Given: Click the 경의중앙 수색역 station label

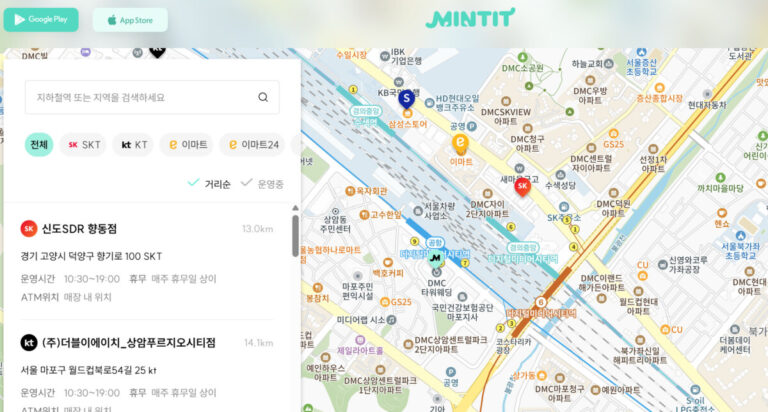Looking at the screenshot, I should (x=365, y=116).
